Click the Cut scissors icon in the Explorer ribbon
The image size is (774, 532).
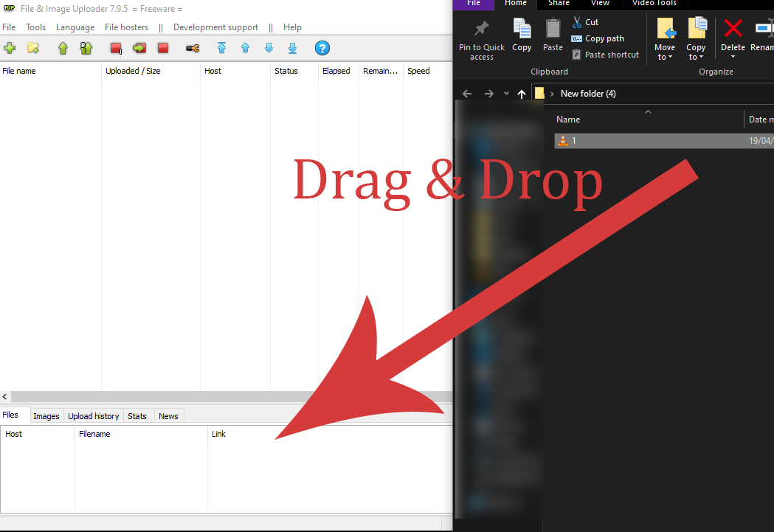coord(577,22)
